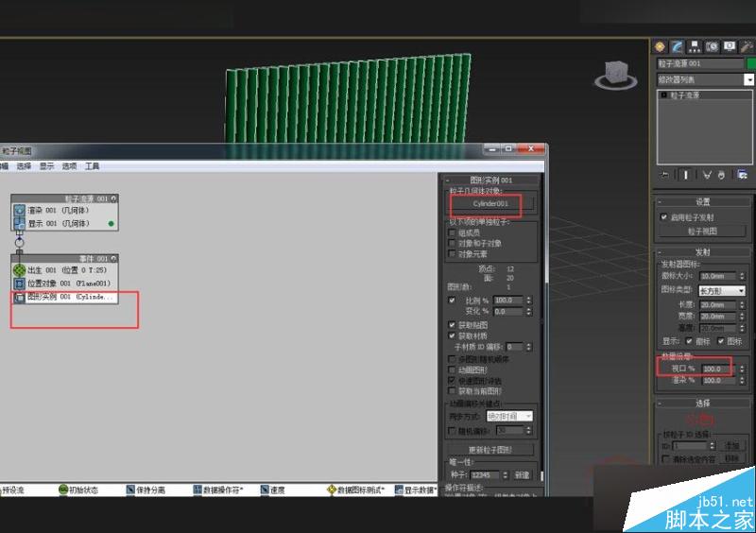Toggle 启用粒子发射 checkbox
This screenshot has height=533, width=756.
pyautogui.click(x=664, y=217)
